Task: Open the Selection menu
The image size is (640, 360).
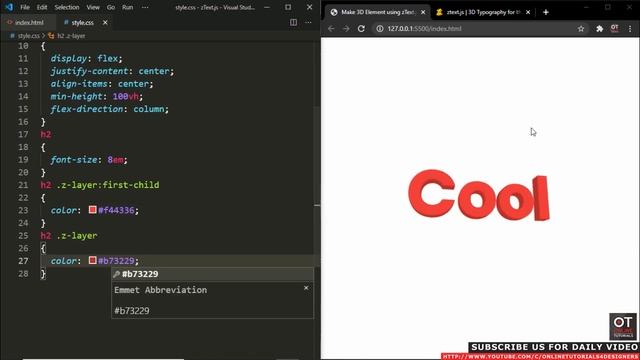Action: 67,7
